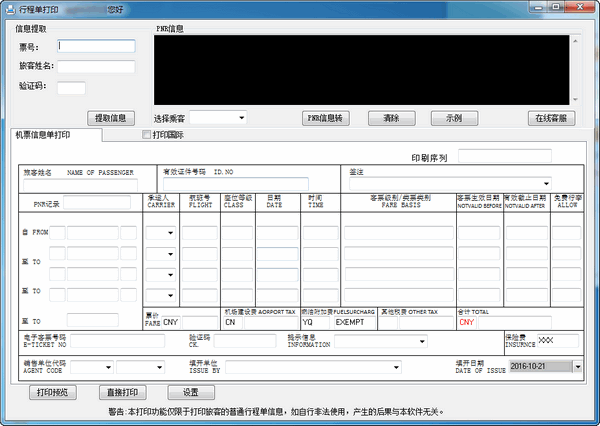Click the 印刷序列 input field
600x426 pixels.
pos(505,156)
